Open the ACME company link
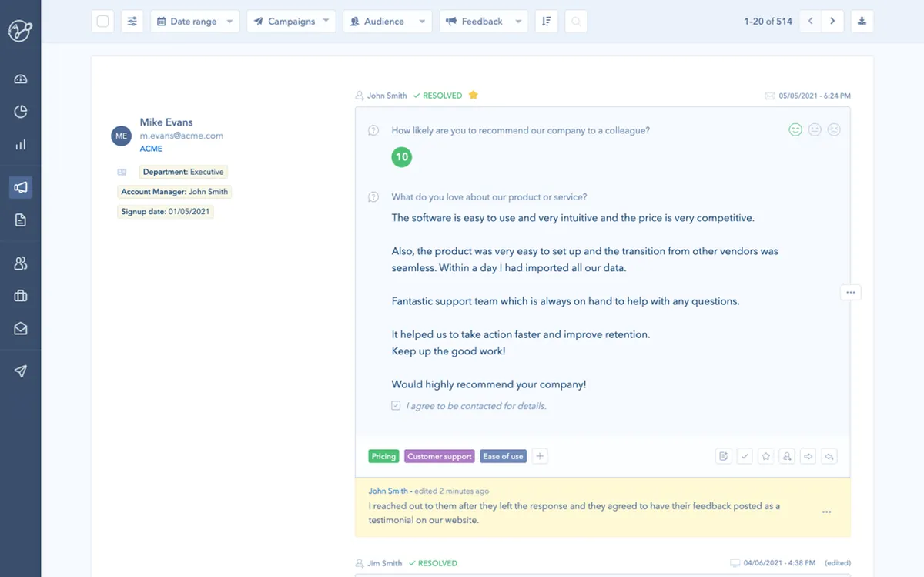Screen dimensions: 924x577 (151, 149)
